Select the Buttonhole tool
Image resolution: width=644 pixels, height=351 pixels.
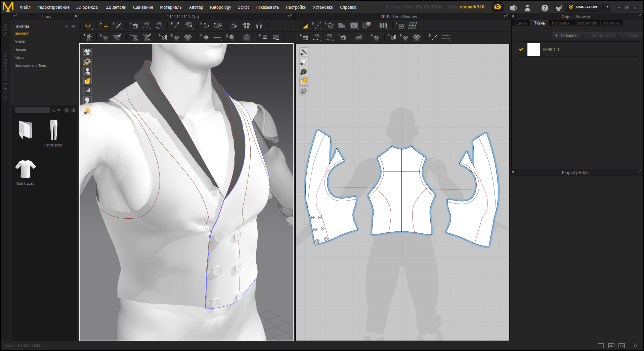point(218,37)
